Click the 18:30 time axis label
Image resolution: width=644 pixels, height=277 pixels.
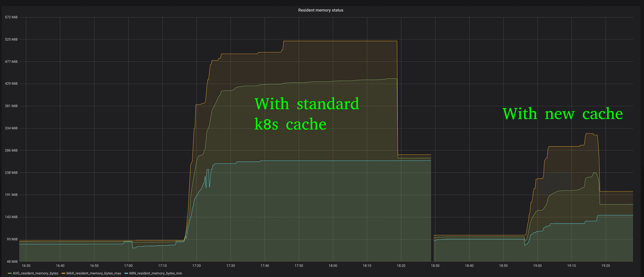tap(435, 266)
